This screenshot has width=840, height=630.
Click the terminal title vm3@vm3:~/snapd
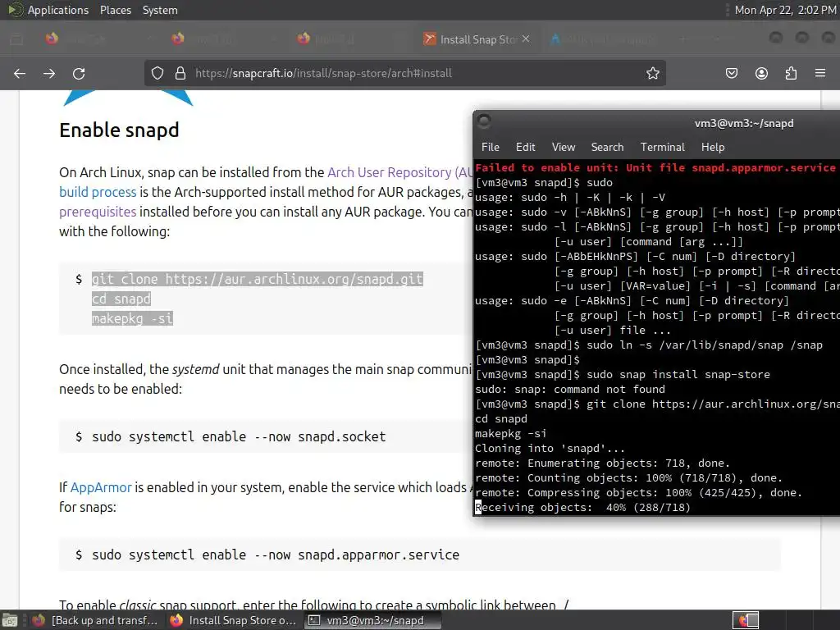pyautogui.click(x=743, y=123)
